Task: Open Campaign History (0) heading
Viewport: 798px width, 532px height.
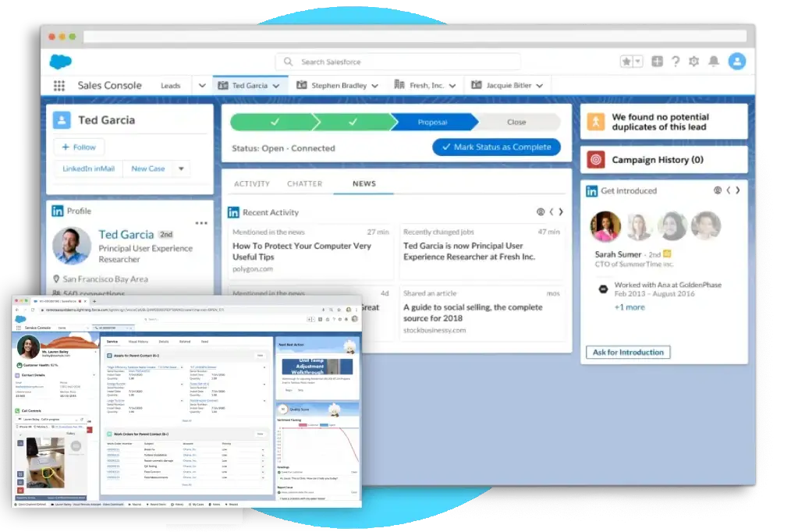Action: (x=658, y=160)
